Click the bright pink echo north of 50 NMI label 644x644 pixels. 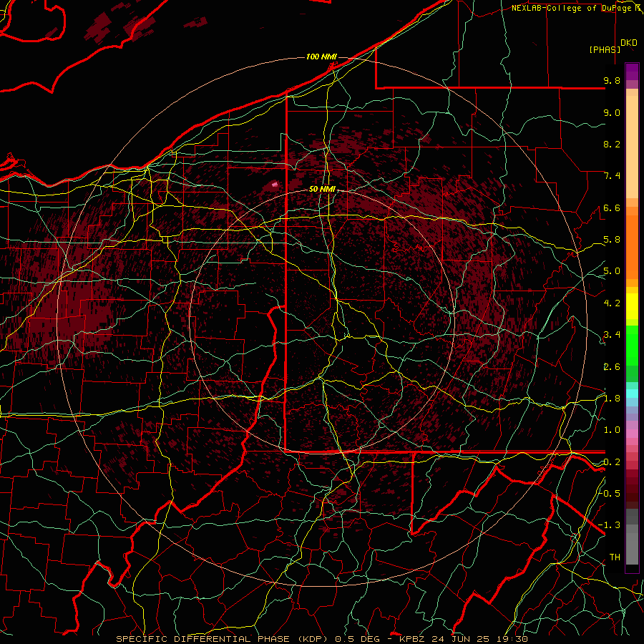(275, 185)
